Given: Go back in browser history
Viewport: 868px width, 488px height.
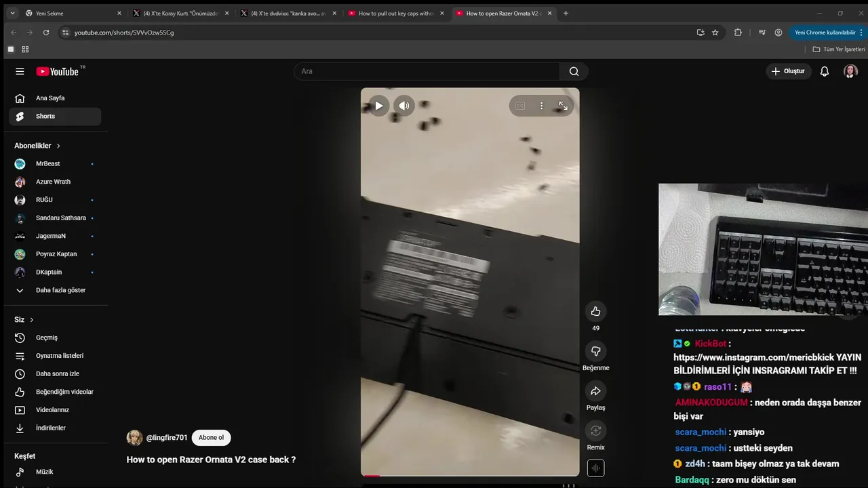Looking at the screenshot, I should point(13,32).
